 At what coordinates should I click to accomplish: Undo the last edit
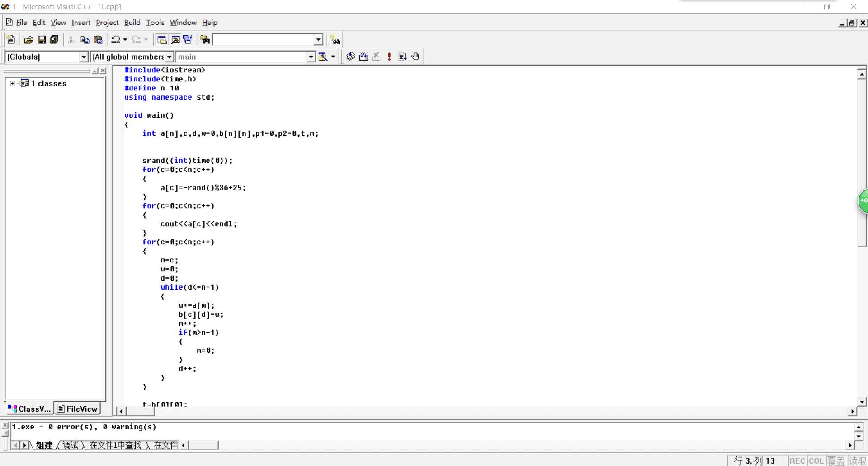tap(116, 40)
